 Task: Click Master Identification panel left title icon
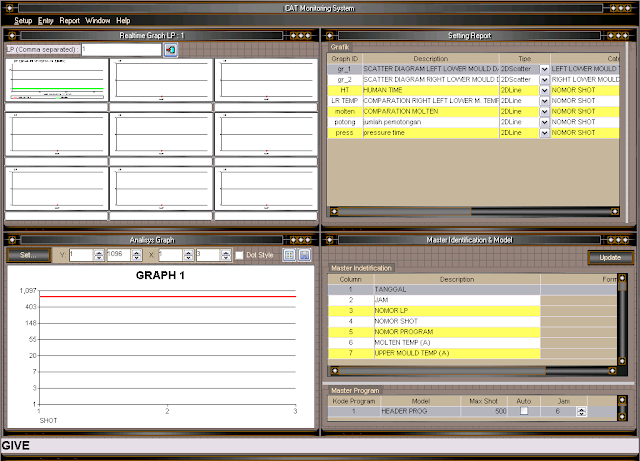pos(330,240)
